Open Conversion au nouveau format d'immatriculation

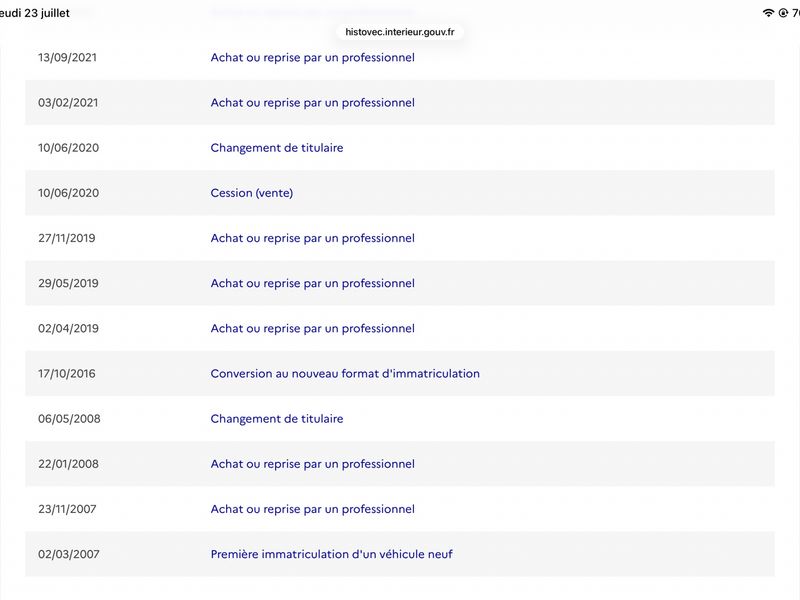click(x=345, y=373)
